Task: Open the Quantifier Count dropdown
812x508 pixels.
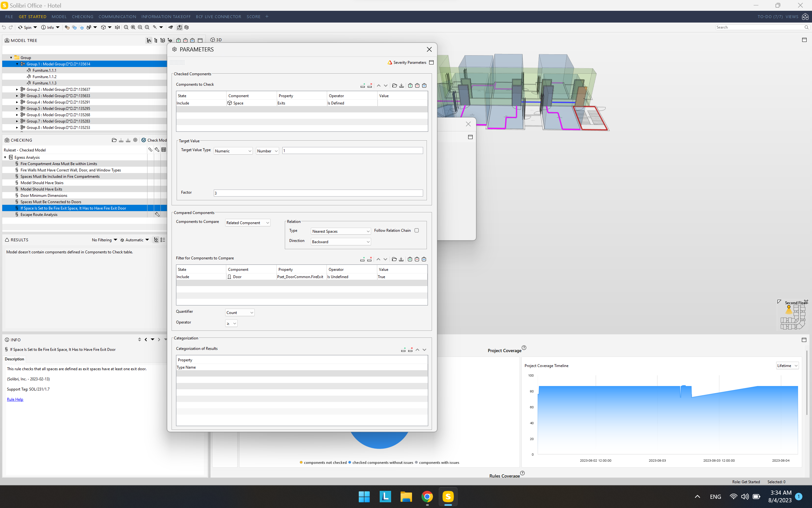Action: (240, 312)
